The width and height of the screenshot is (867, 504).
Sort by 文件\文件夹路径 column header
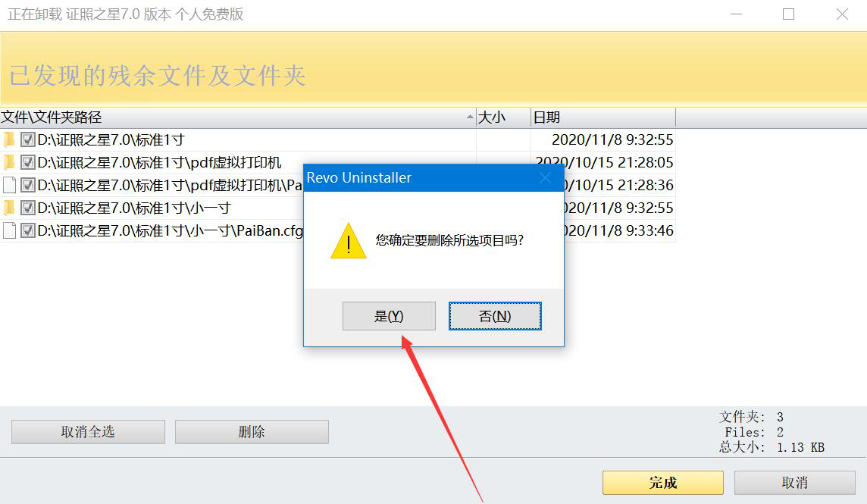(238, 117)
